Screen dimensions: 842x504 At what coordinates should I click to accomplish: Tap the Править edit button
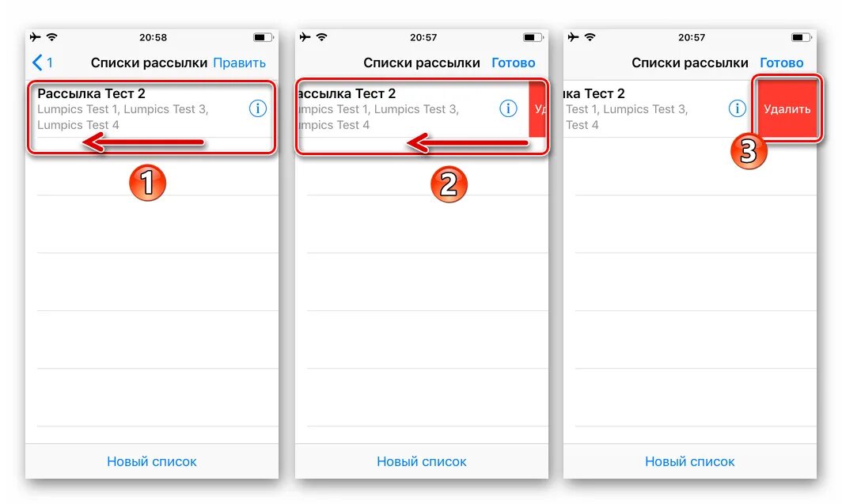pos(240,63)
